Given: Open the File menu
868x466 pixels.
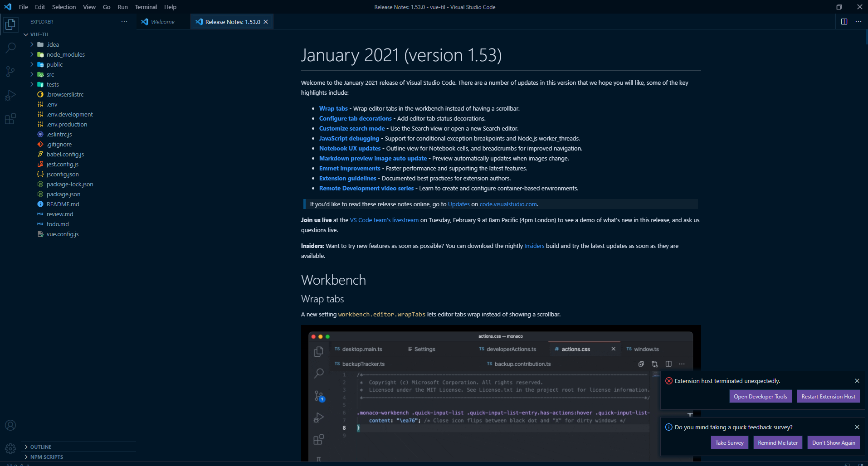Looking at the screenshot, I should (x=24, y=7).
